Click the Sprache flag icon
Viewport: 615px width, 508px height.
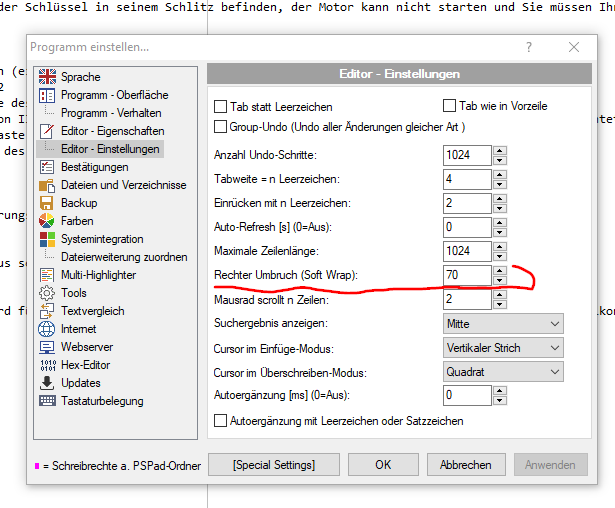point(47,76)
